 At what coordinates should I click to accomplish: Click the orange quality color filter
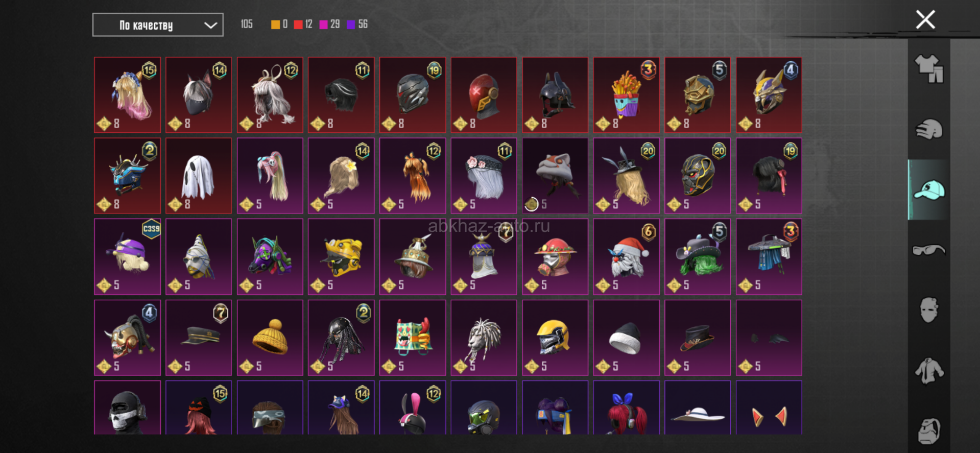click(279, 25)
